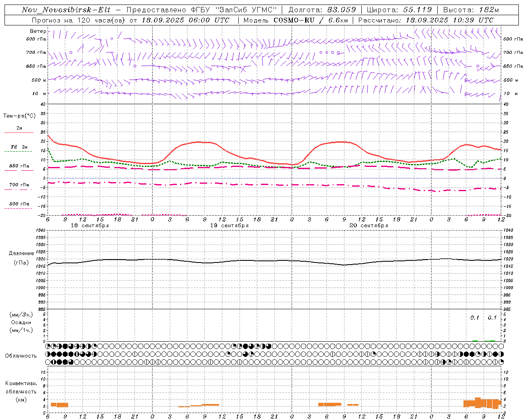Select the provider text ФГБУ "ЗапСиб УГМС"

234,10
